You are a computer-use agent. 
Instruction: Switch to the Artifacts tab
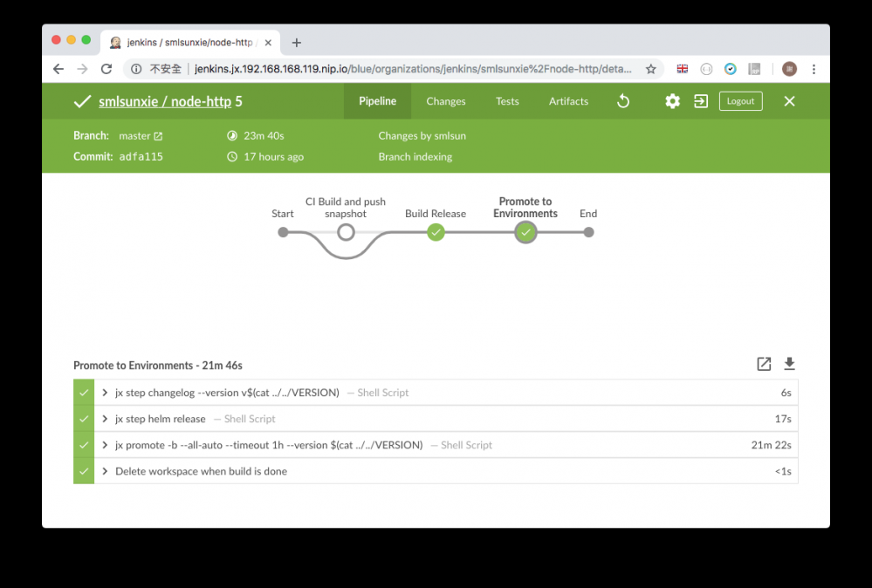point(568,101)
